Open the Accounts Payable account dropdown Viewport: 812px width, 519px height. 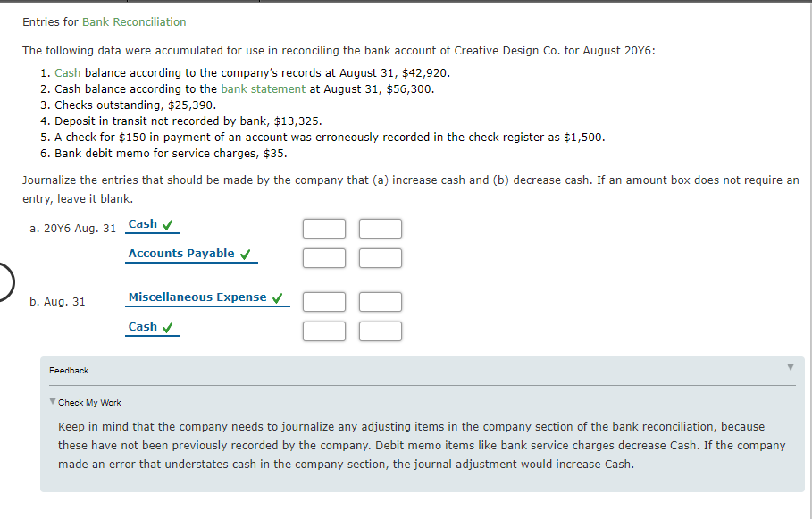(x=180, y=253)
